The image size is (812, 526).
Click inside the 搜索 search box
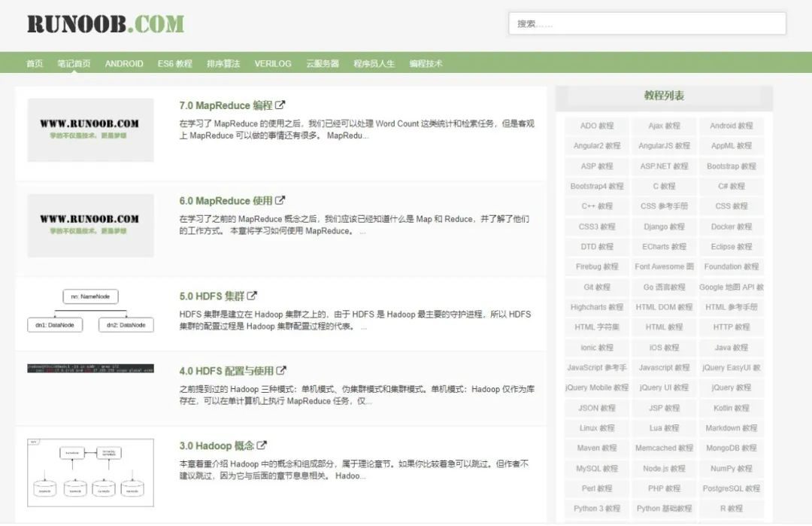point(647,23)
